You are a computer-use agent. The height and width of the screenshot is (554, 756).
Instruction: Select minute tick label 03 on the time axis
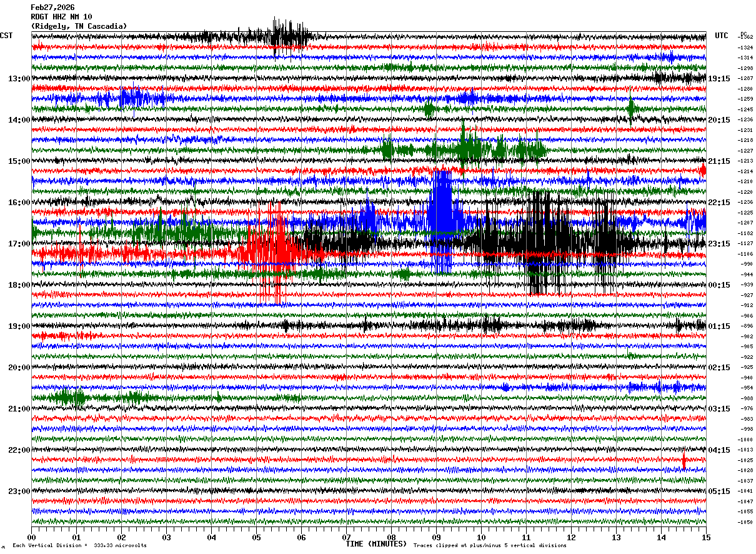coord(166,537)
